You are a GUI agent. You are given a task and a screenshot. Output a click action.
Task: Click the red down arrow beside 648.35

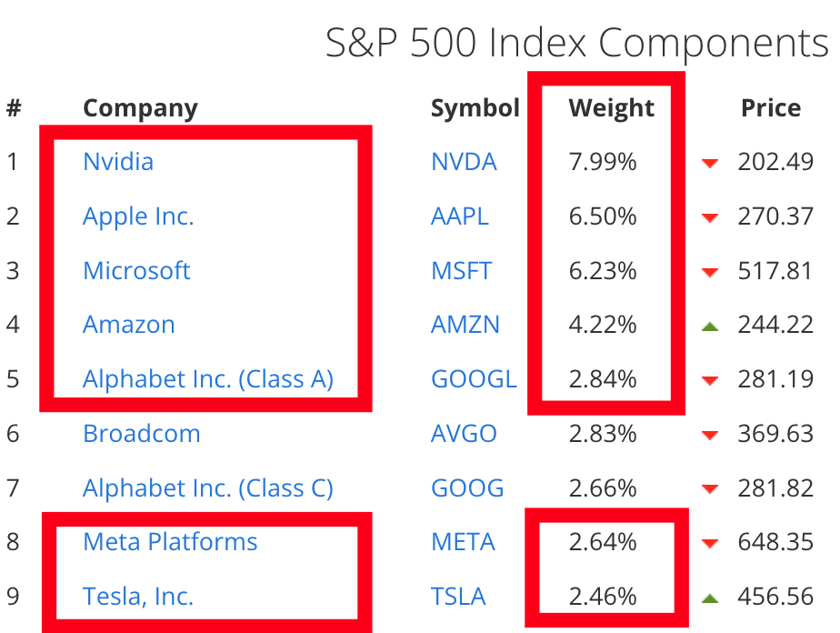tap(710, 544)
